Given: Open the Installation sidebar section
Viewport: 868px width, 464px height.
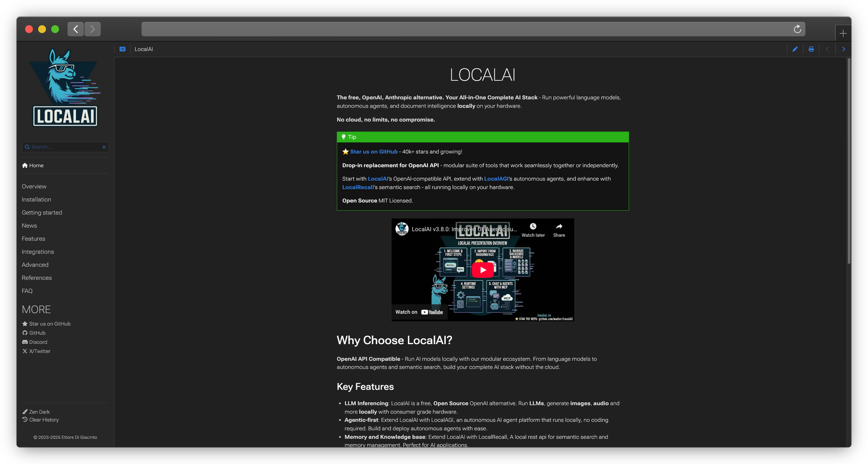Looking at the screenshot, I should point(36,199).
